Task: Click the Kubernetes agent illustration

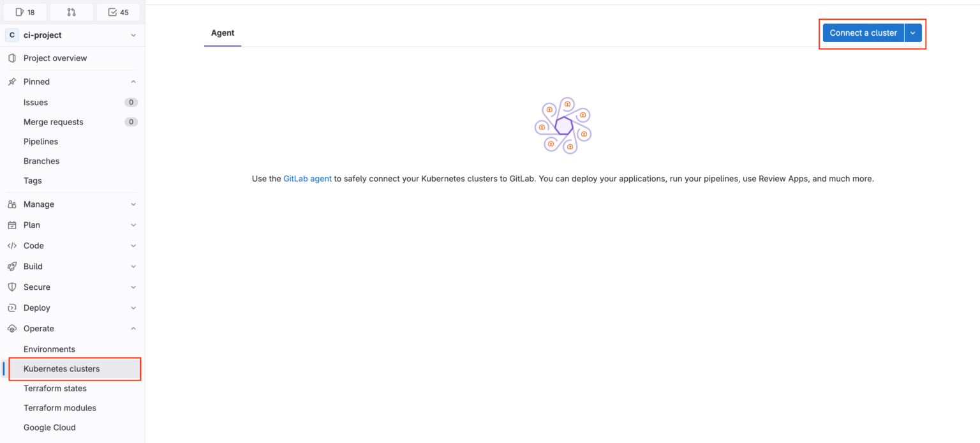Action: tap(563, 125)
